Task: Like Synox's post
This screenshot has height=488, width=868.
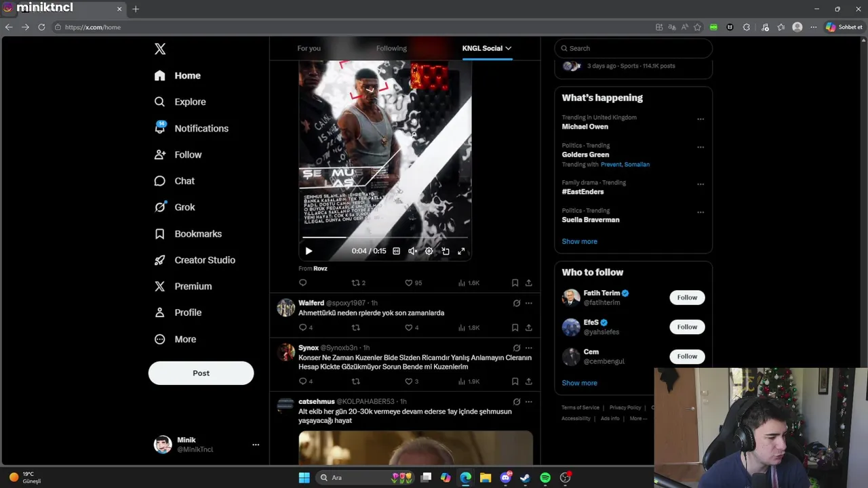Action: point(412,381)
